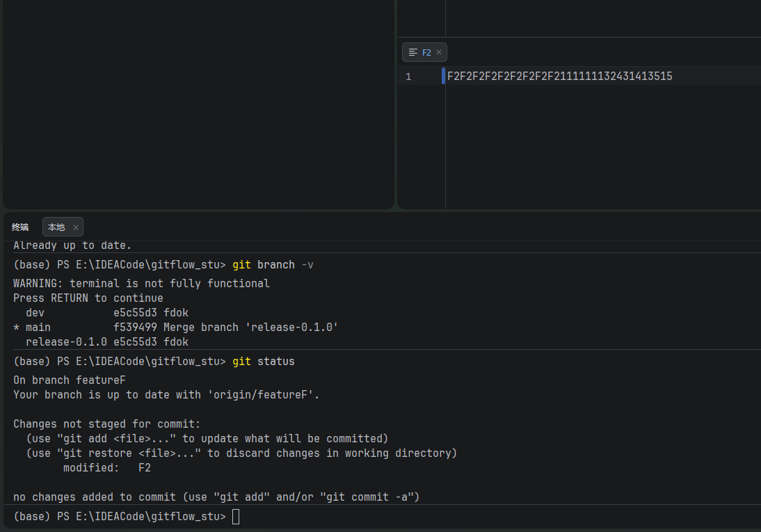Click 'Changes not staged for commit:' line
The height and width of the screenshot is (532, 761).
point(106,424)
